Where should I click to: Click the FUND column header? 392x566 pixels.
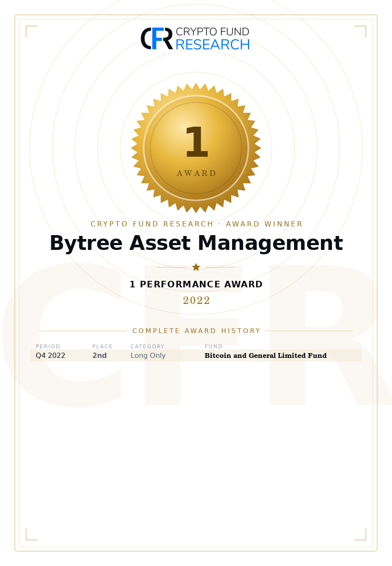click(213, 347)
